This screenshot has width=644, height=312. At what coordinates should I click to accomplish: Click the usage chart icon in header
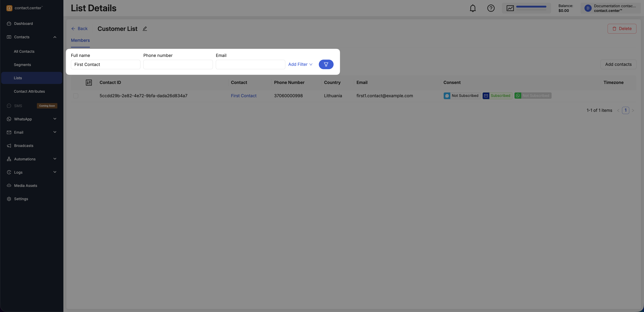point(510,8)
